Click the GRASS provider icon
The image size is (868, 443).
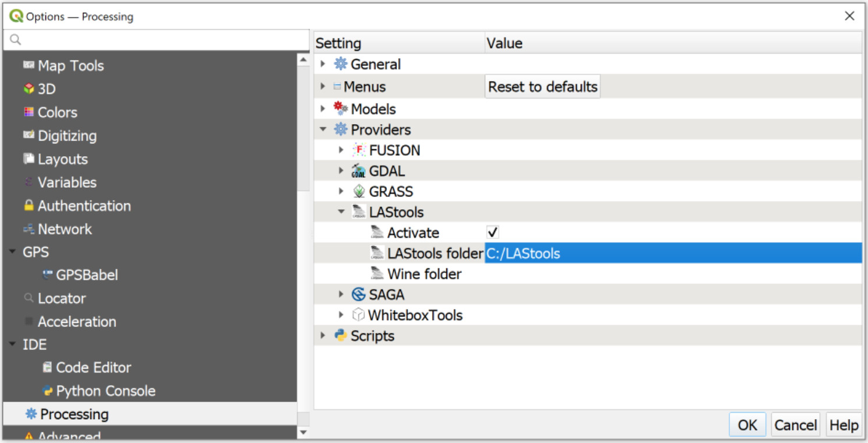point(359,191)
